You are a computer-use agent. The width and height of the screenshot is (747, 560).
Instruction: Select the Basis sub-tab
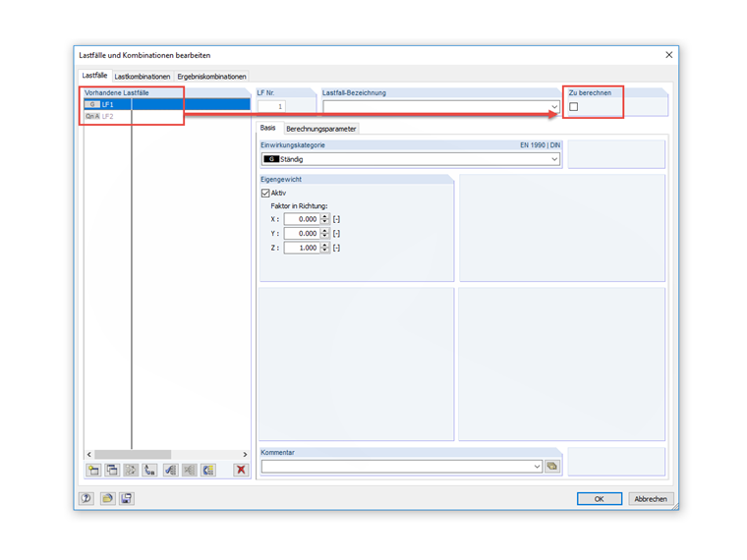pyautogui.click(x=267, y=128)
